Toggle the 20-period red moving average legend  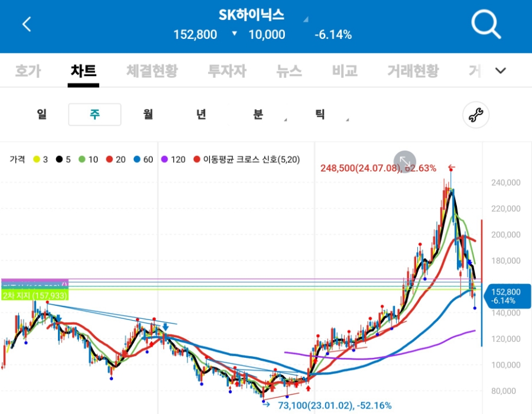click(116, 159)
